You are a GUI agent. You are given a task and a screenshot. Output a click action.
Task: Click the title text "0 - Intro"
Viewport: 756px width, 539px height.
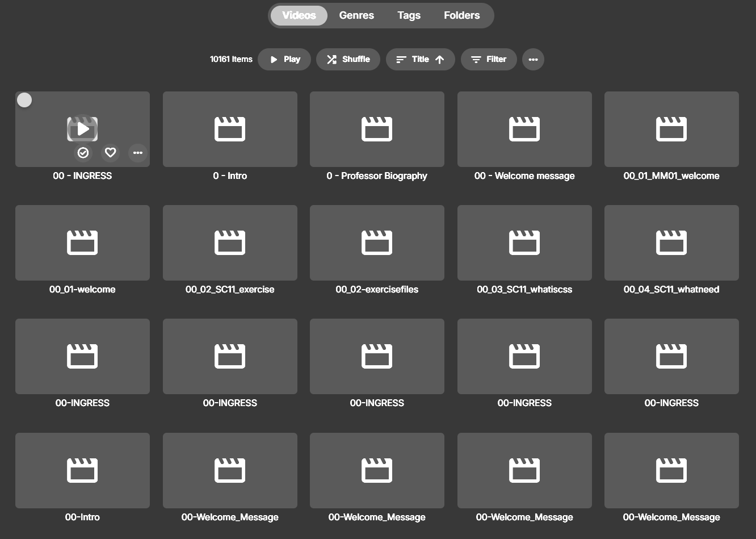coord(230,176)
